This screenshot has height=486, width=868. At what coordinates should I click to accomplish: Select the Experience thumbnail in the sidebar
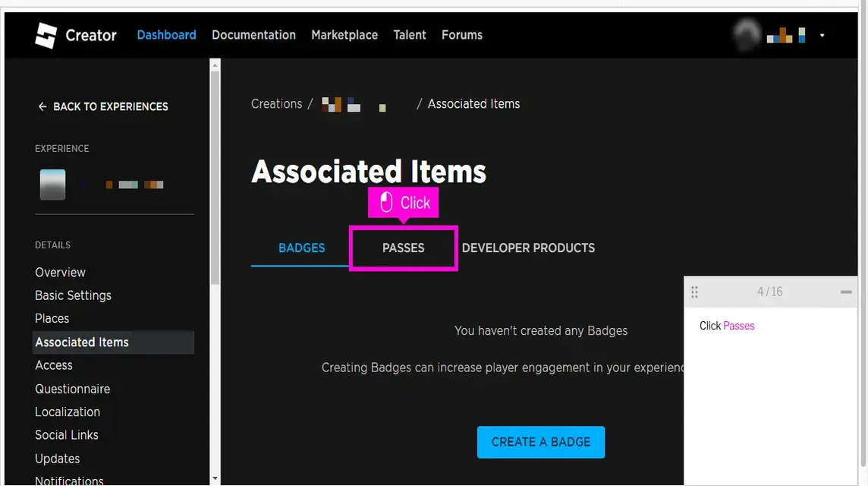click(52, 183)
